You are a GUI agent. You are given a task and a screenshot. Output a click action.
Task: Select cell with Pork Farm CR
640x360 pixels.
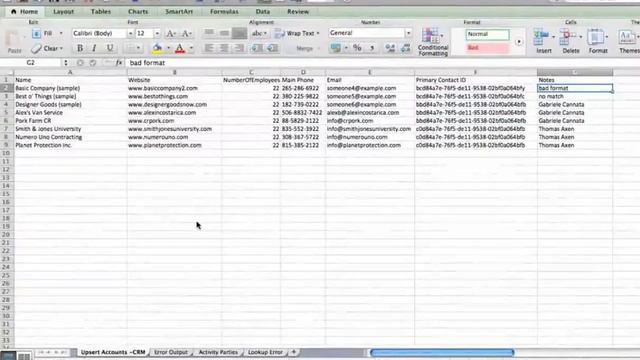point(70,121)
